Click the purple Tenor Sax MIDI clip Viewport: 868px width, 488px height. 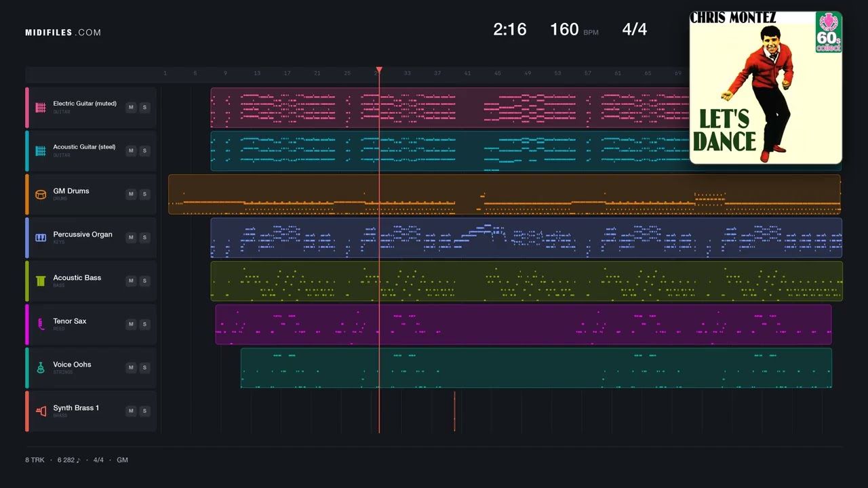pyautogui.click(x=524, y=325)
